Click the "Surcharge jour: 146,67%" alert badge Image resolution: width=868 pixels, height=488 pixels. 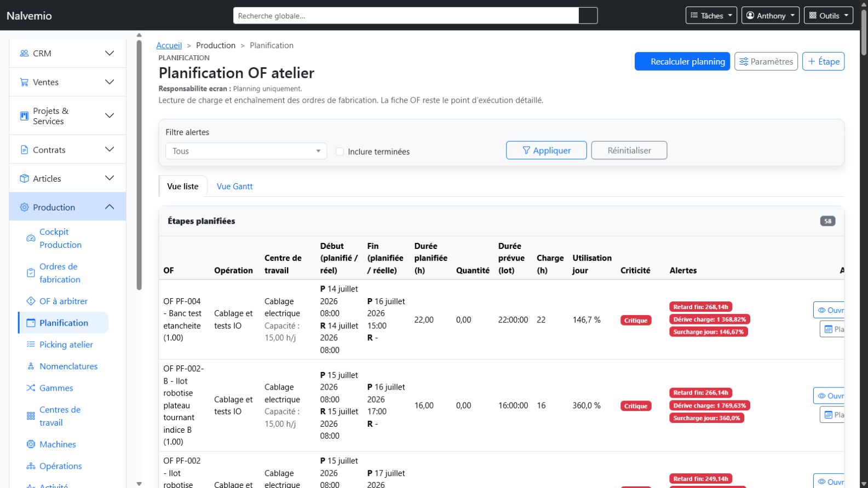click(x=709, y=332)
